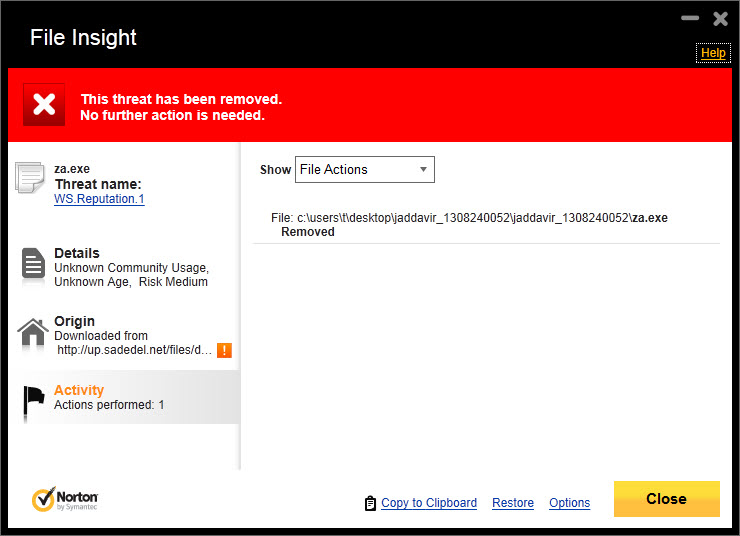Screen dimensions: 740x536
Task: Open the Help link
Action: click(x=713, y=53)
